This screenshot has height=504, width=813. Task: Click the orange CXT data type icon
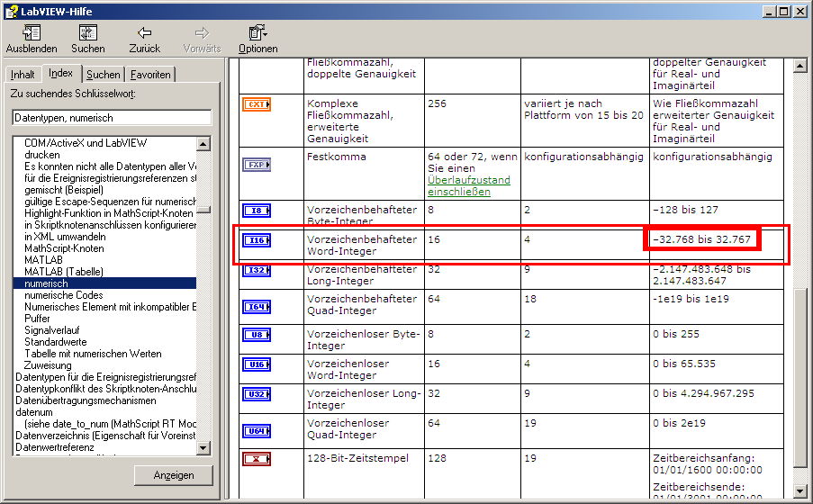[257, 104]
